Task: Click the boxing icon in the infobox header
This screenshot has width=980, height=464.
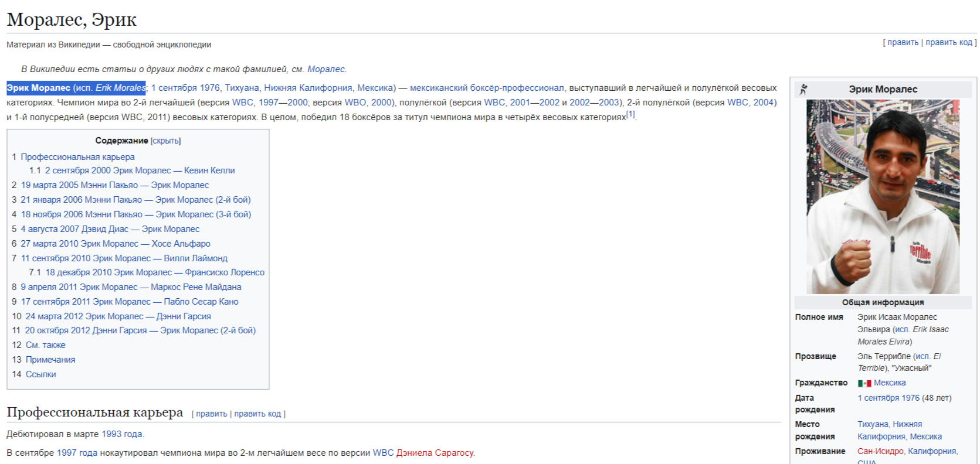Action: [803, 89]
